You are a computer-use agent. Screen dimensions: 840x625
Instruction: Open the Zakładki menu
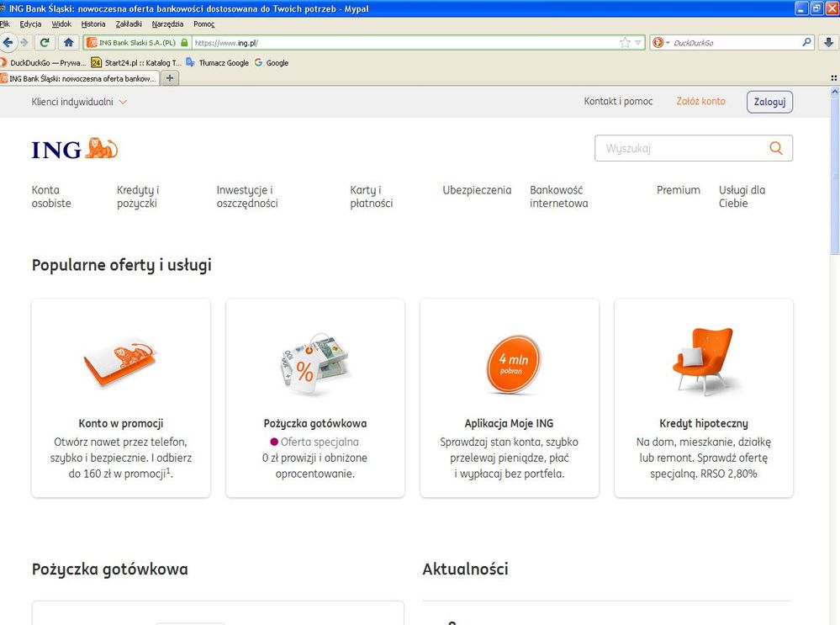129,24
